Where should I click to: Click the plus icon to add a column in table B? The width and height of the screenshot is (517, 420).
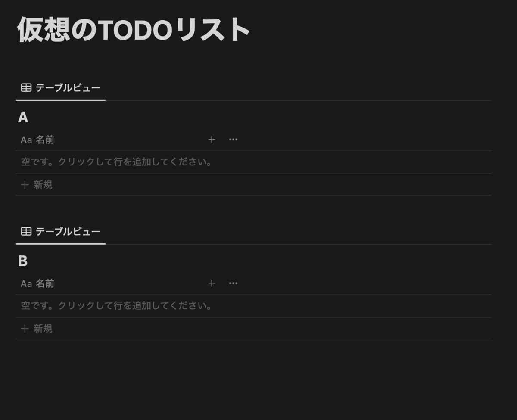click(x=212, y=283)
